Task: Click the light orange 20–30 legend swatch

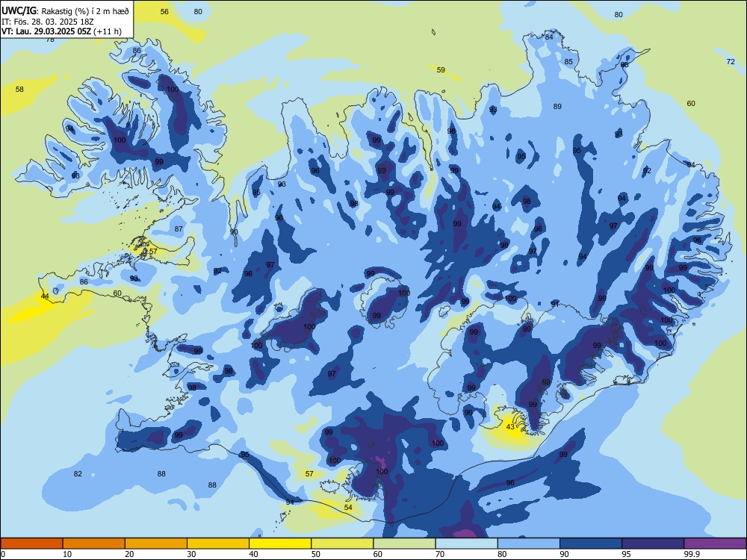Action: (156, 544)
